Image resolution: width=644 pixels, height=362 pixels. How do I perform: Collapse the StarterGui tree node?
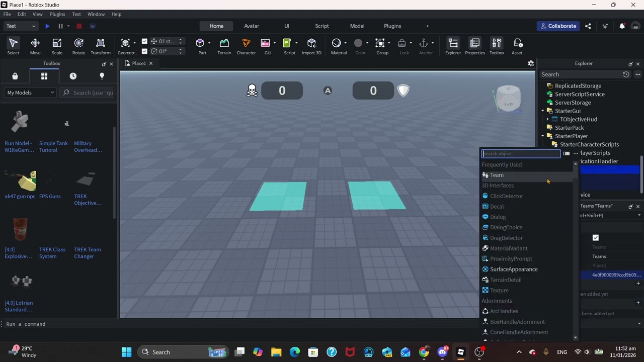coord(543,111)
